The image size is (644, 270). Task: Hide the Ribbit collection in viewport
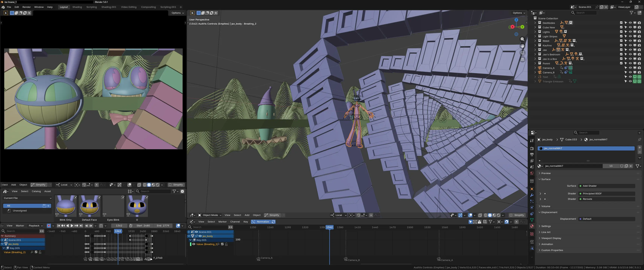pos(630,41)
